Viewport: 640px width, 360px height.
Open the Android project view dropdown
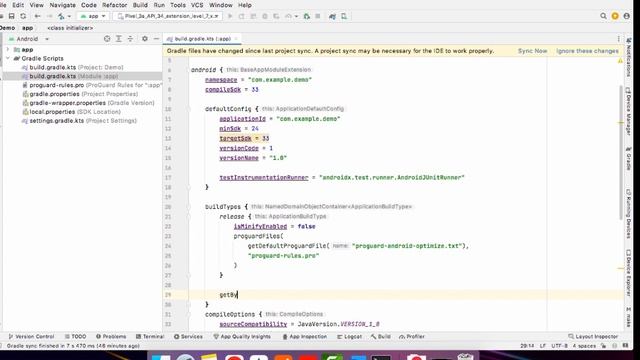pyautogui.click(x=29, y=39)
